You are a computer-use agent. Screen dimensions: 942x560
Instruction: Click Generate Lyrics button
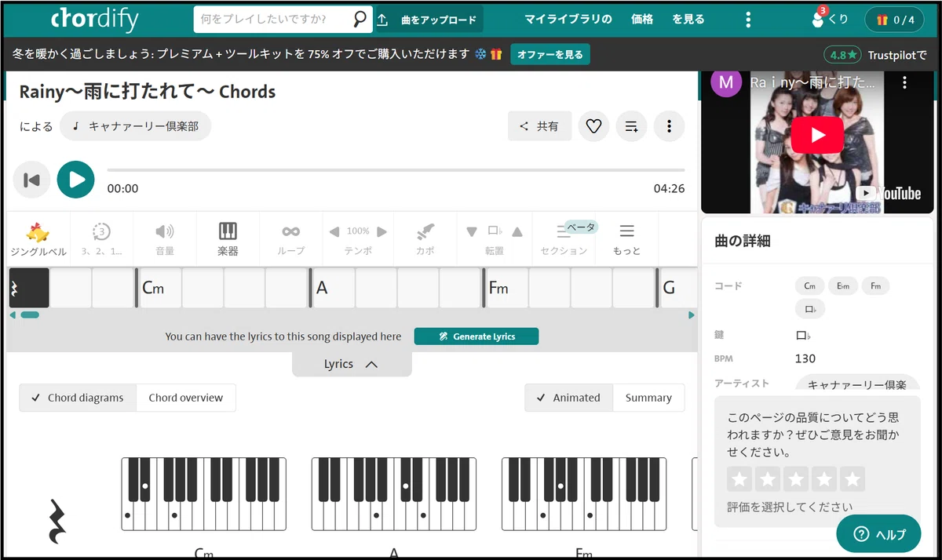476,336
